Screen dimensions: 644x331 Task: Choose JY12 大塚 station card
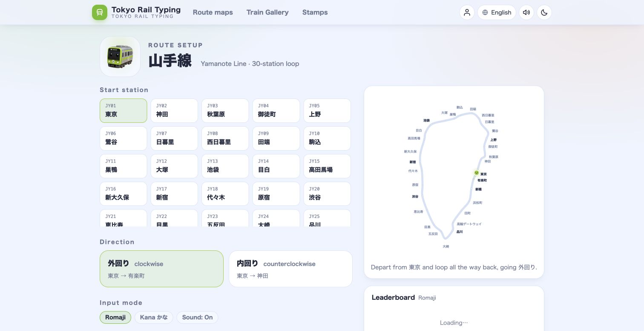coord(174,166)
